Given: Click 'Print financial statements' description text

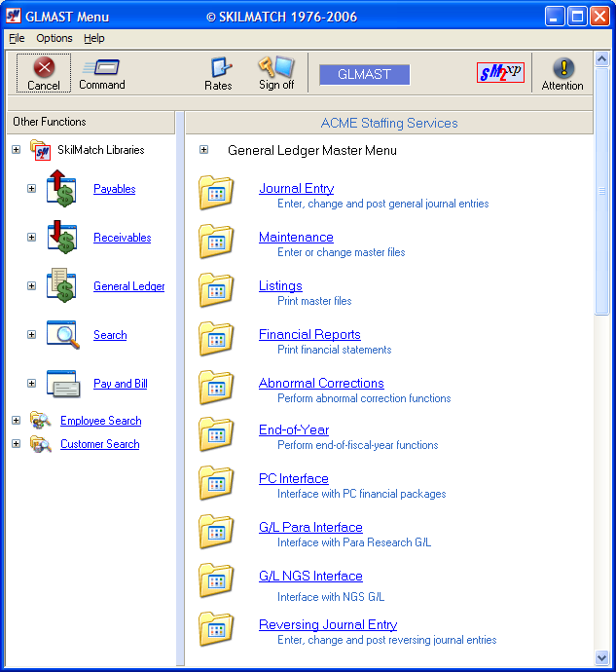Looking at the screenshot, I should click(x=334, y=350).
